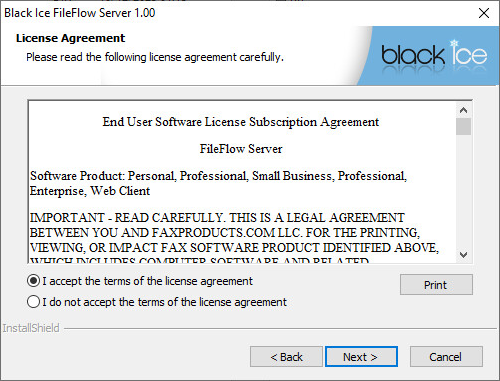This screenshot has height=381, width=500.
Task: Click the 'License Agreement' heading
Action: click(x=70, y=38)
